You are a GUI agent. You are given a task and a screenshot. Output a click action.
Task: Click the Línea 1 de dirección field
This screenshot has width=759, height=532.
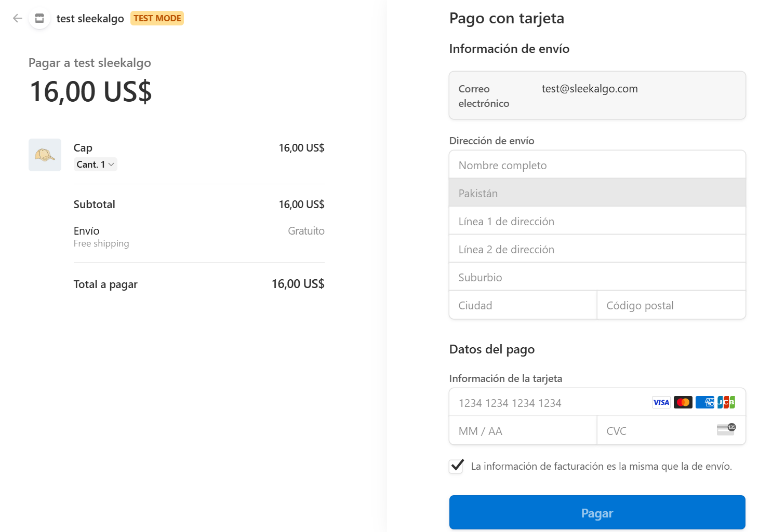597,221
